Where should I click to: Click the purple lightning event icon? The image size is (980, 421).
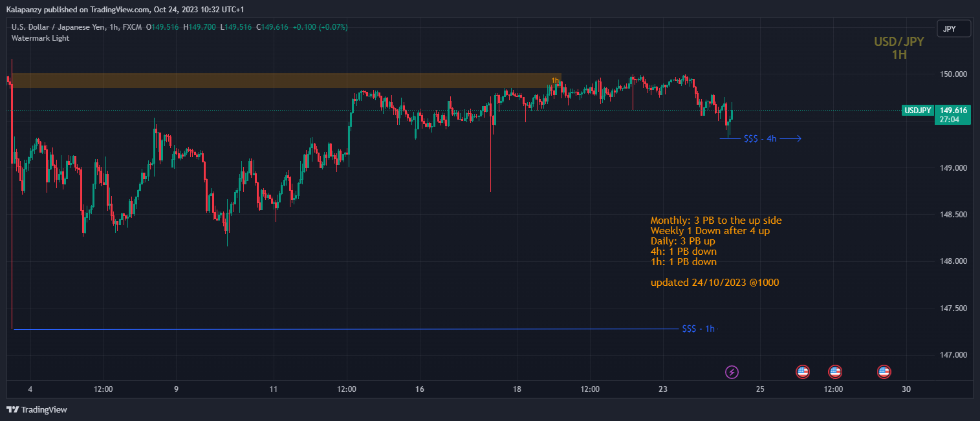732,372
